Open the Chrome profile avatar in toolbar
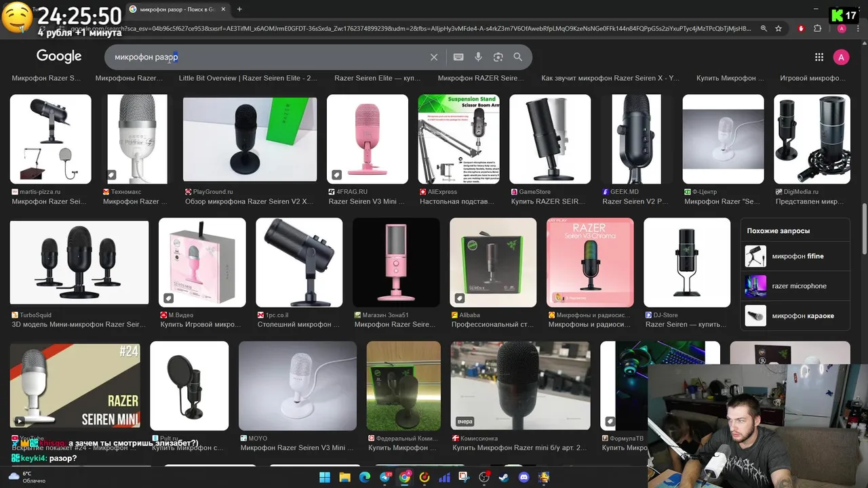868x488 pixels. point(842,28)
